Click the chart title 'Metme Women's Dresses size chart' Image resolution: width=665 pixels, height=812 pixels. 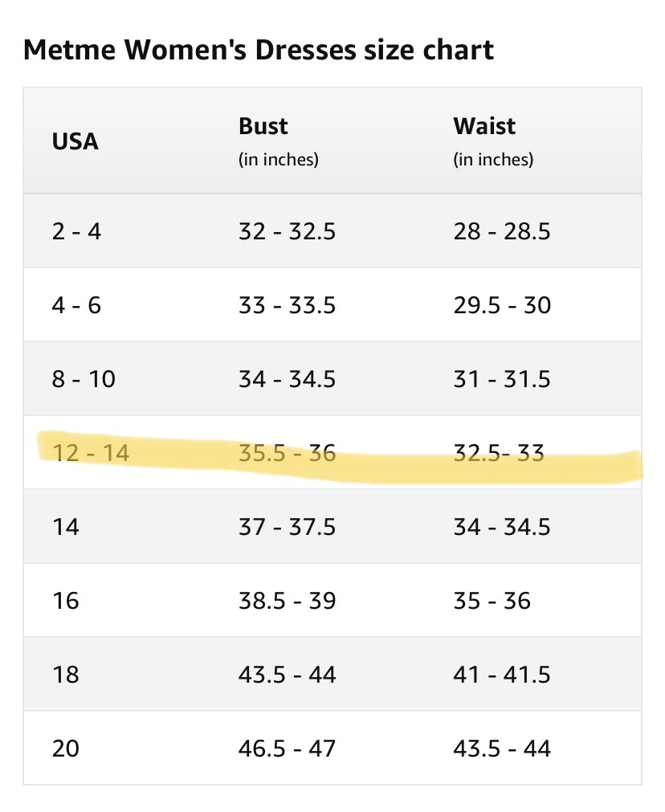click(259, 51)
